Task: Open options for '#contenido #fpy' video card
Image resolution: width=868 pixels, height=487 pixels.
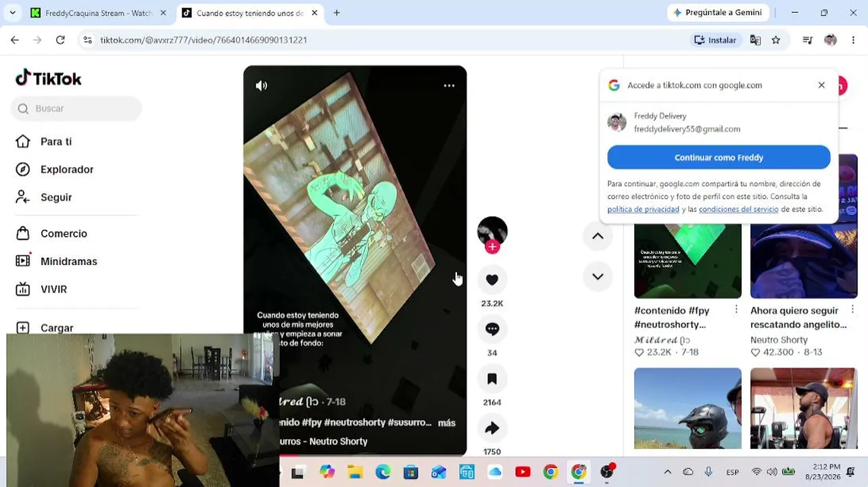Action: click(736, 310)
